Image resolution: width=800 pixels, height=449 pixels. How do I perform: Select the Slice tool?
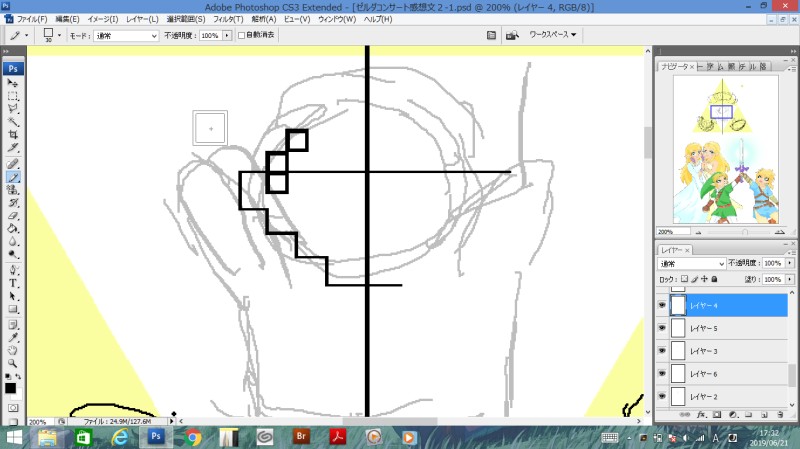[13, 147]
